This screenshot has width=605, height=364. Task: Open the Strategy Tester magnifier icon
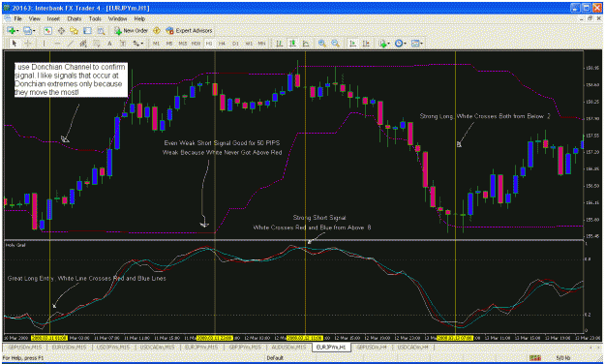tap(101, 30)
